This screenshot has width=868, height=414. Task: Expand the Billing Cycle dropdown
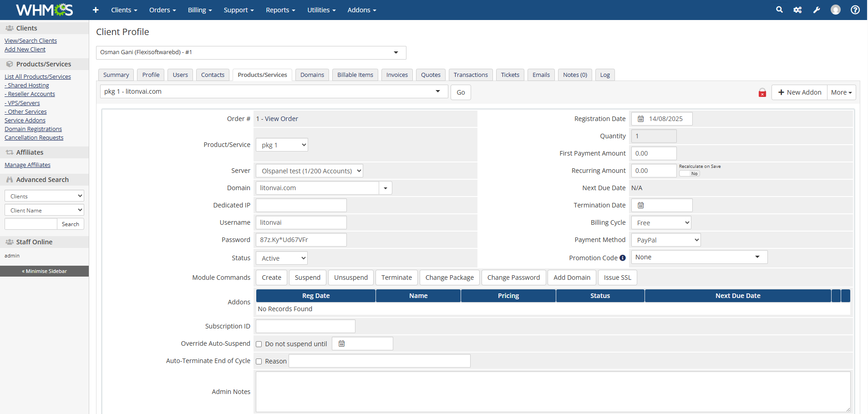661,222
